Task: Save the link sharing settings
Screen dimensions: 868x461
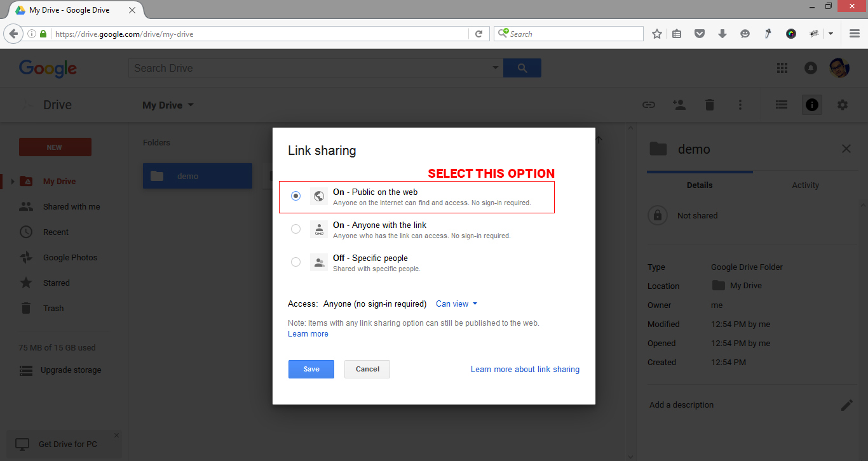Action: [x=311, y=369]
